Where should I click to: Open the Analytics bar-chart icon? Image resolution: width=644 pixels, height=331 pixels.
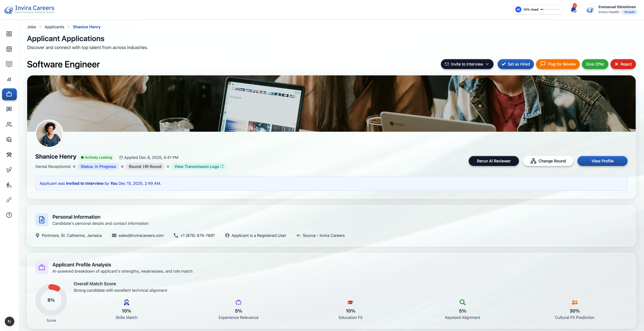pos(9,79)
